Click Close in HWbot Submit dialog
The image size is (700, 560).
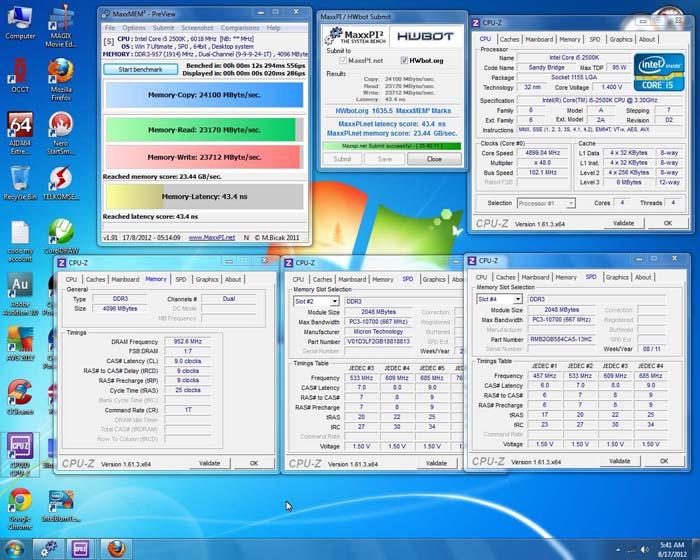pos(434,159)
